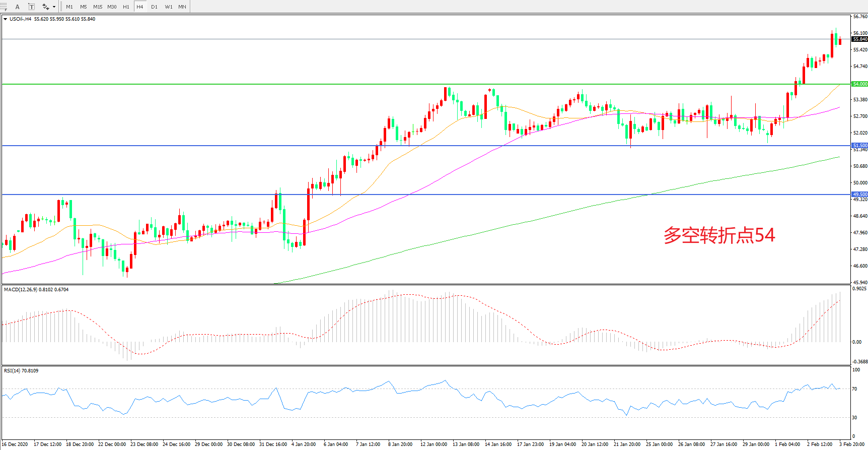The height and width of the screenshot is (450, 868).
Task: Switch chart to M15 timeframe
Action: (x=98, y=7)
